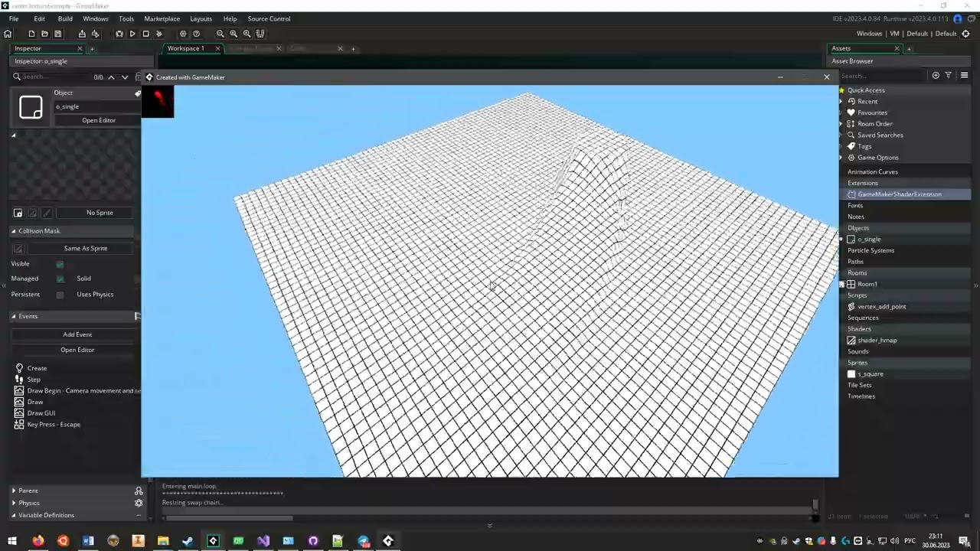Click the Inspector search field
This screenshot has width=980, height=551.
(x=54, y=77)
